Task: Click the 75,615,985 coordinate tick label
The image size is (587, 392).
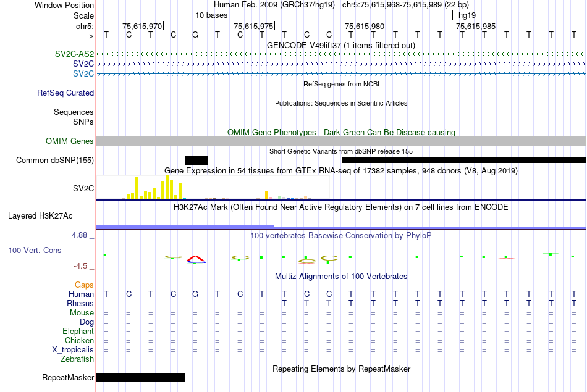Action: pos(475,26)
